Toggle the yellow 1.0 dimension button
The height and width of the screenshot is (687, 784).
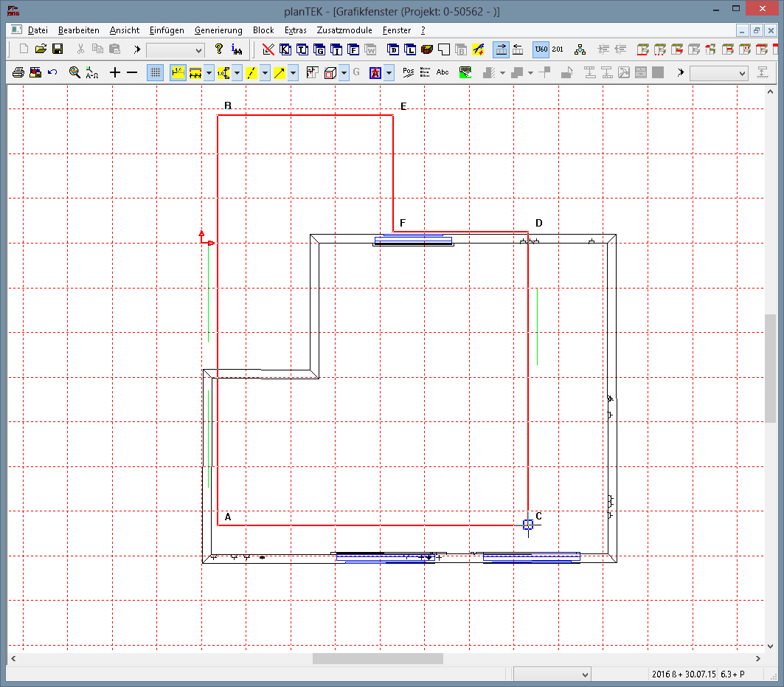(178, 72)
